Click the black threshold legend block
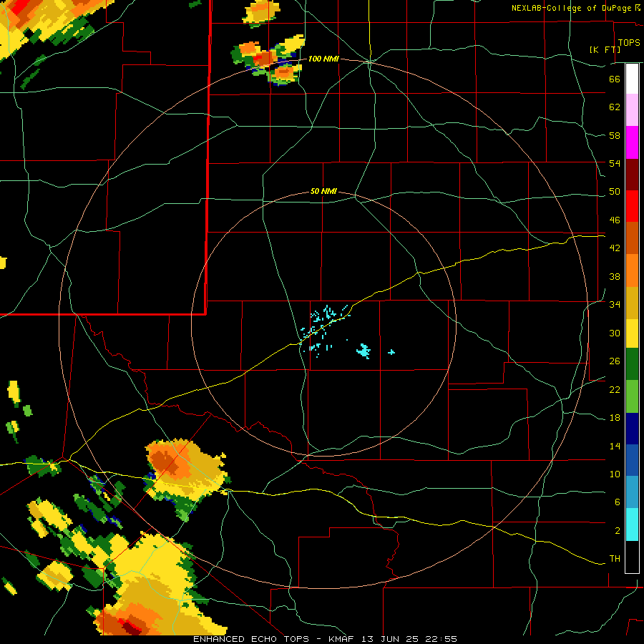 click(x=632, y=557)
